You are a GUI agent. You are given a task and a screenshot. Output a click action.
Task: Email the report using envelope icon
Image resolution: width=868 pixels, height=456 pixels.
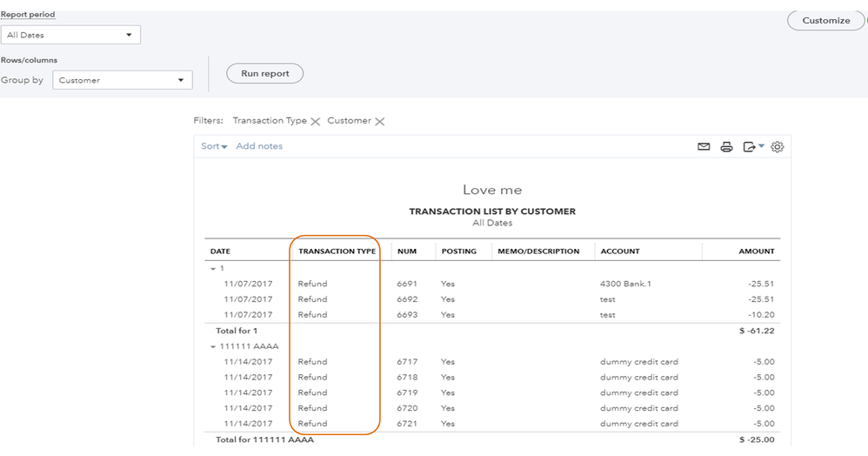click(704, 147)
